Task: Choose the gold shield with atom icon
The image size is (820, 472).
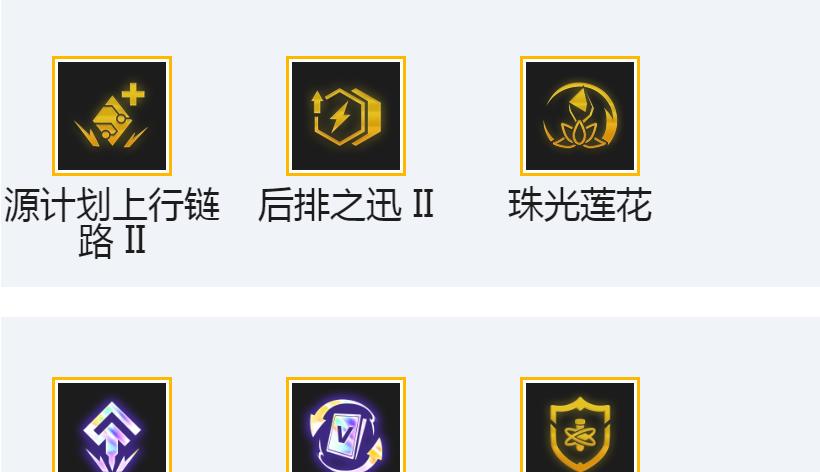Action: click(x=579, y=424)
